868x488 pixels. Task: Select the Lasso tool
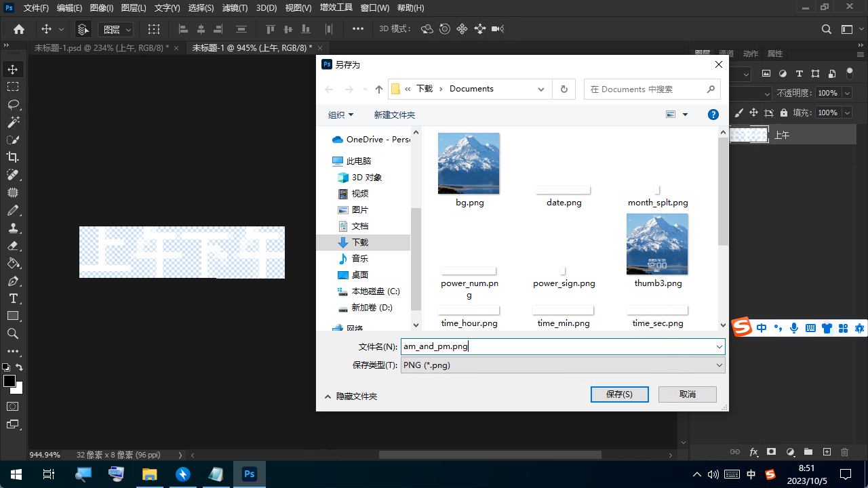pyautogui.click(x=13, y=104)
